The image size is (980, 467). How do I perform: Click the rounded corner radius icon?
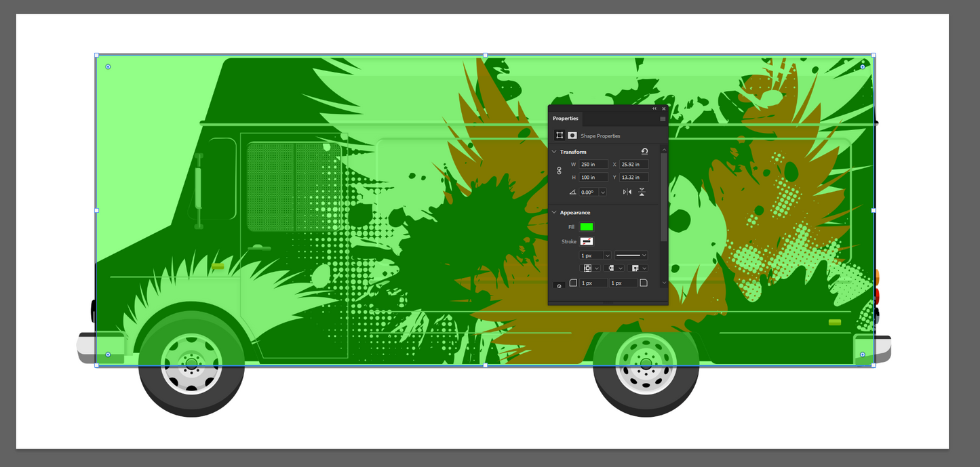click(574, 282)
